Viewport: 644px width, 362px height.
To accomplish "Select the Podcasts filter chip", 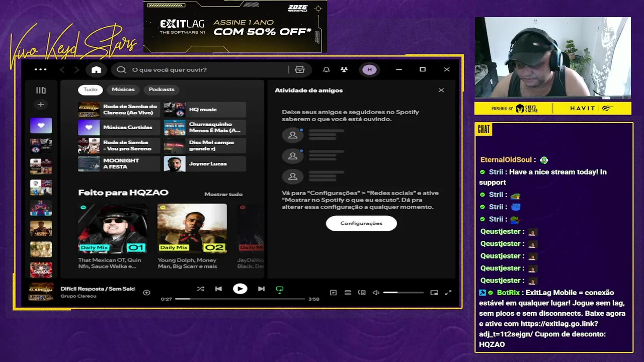I will (x=162, y=89).
